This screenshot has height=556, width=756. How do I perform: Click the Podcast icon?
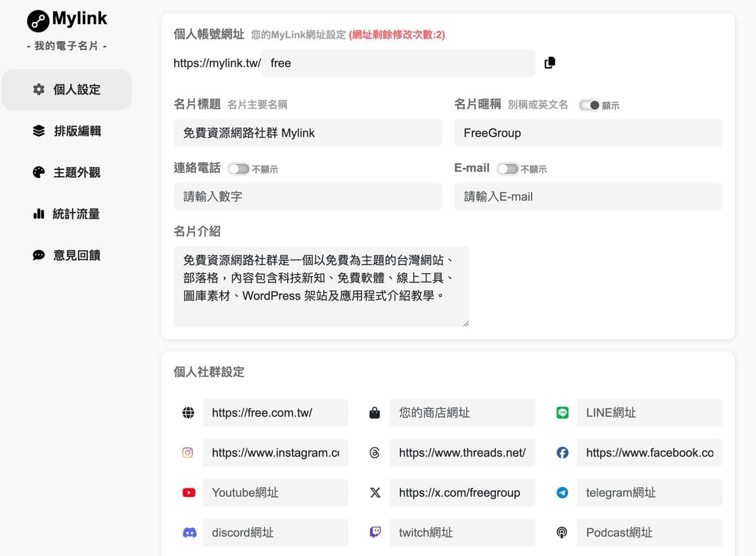point(562,532)
